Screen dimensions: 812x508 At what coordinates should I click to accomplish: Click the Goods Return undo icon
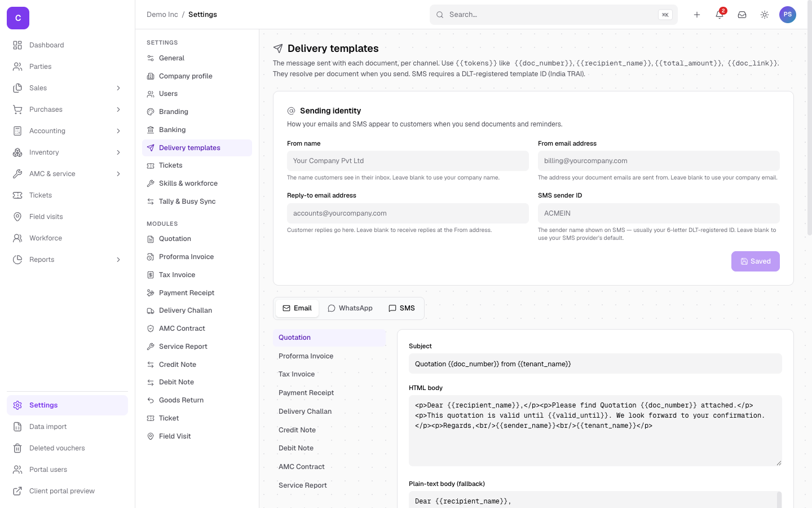click(151, 400)
